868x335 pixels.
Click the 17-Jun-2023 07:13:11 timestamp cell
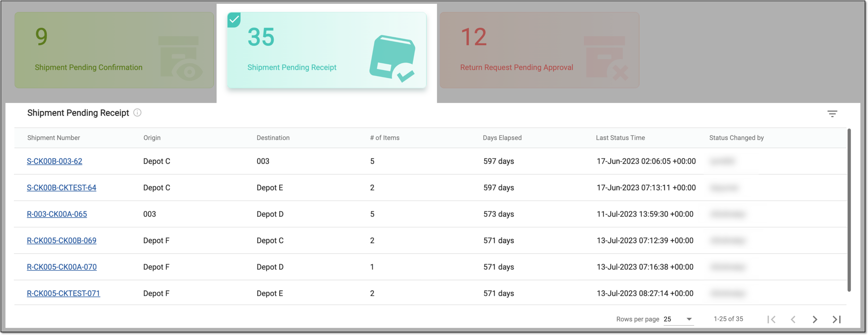(646, 188)
